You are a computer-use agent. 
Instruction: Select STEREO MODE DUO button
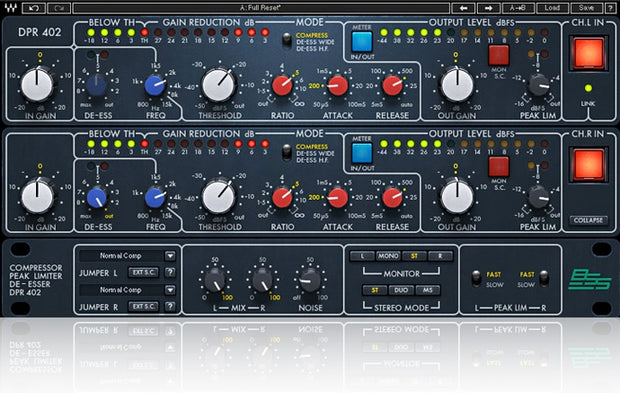tap(401, 290)
